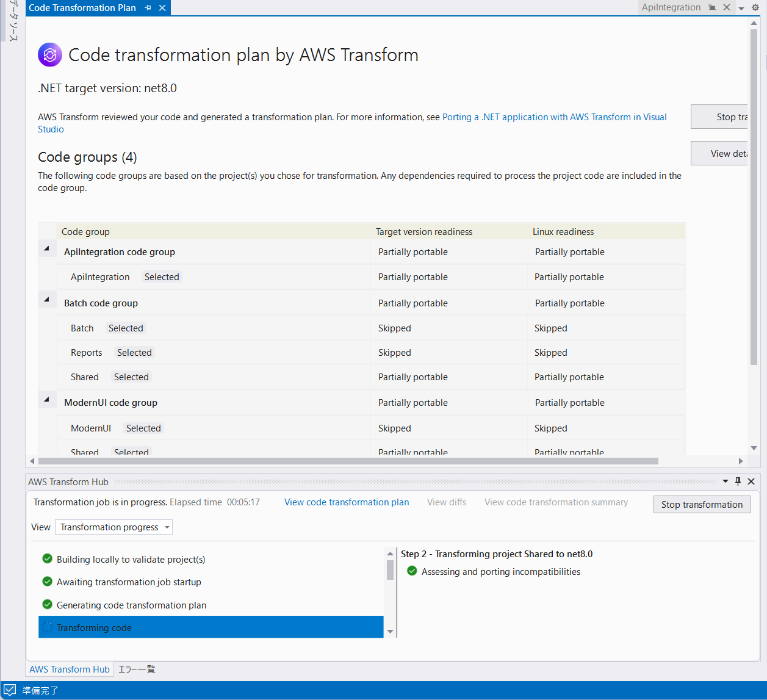Select the Batch project row

pos(371,328)
